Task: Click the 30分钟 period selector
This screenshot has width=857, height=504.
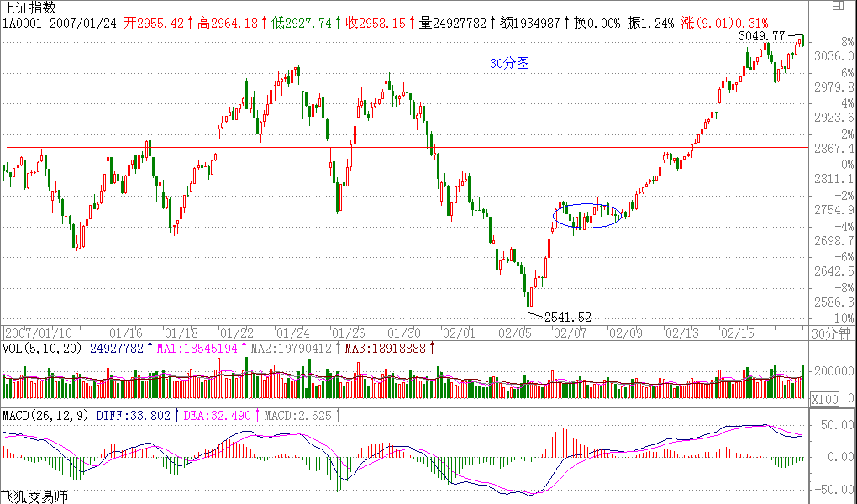Action: (831, 333)
